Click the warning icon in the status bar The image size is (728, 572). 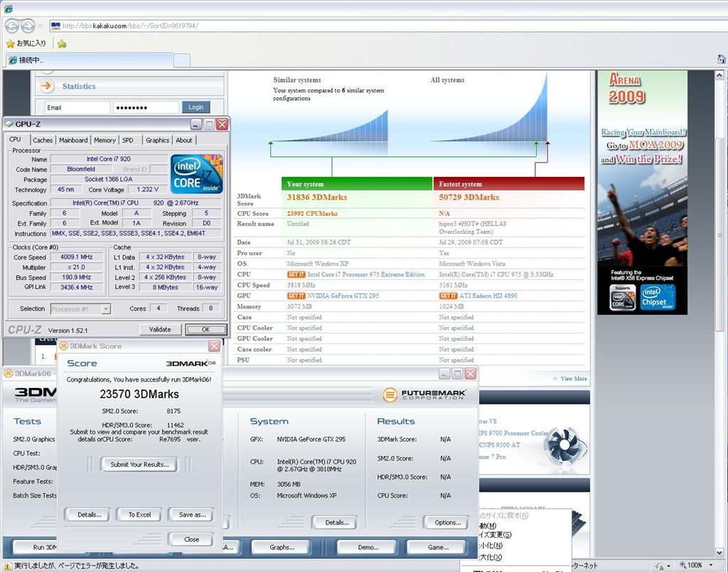8,566
